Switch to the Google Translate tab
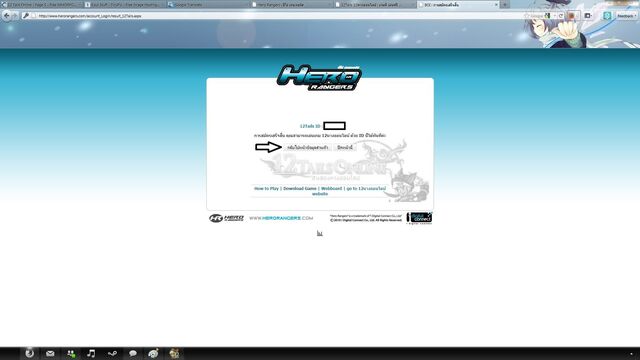Image resolution: width=640 pixels, height=360 pixels. [x=207, y=5]
